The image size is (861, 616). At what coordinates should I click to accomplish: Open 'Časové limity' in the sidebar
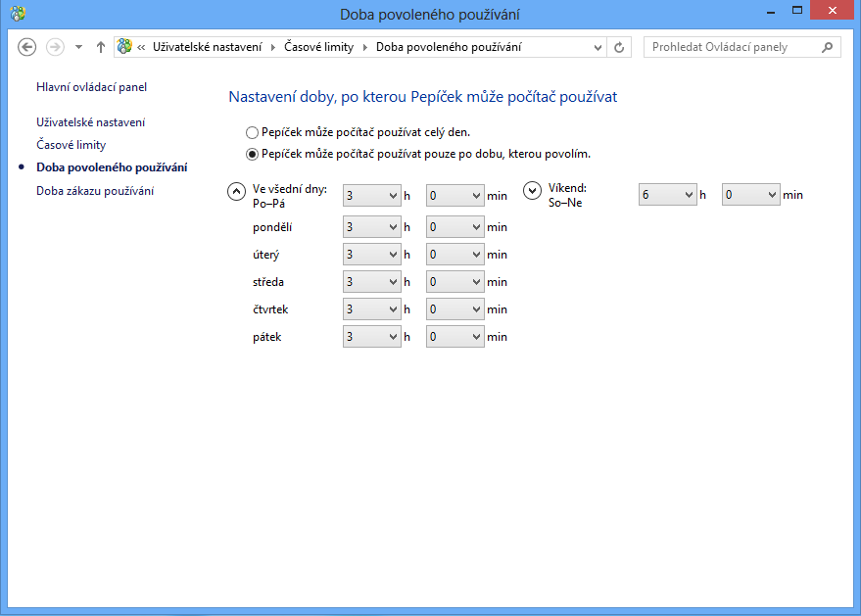point(71,145)
